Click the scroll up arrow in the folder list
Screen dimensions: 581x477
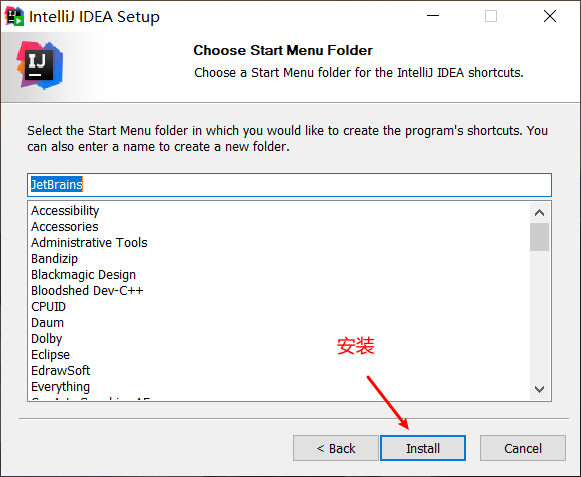(x=539, y=213)
